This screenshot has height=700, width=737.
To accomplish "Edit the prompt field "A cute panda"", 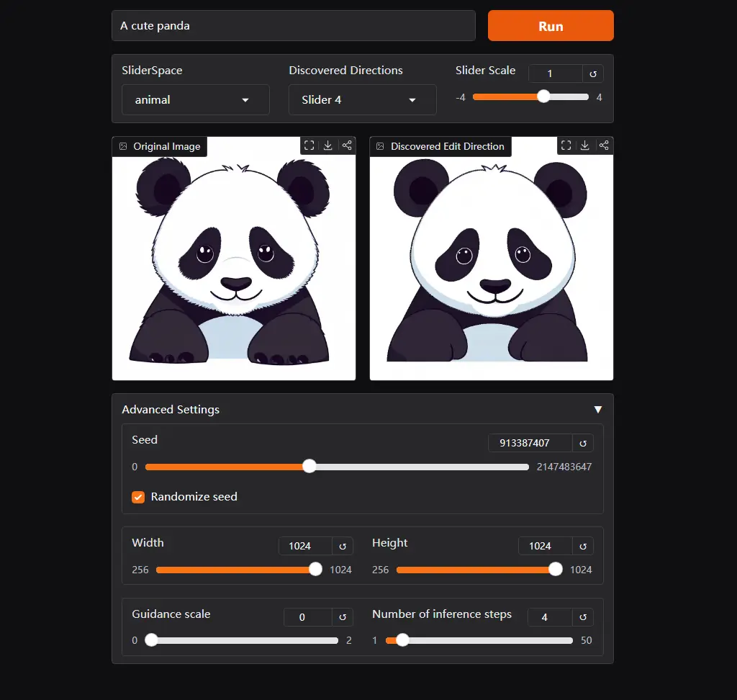I will 294,26.
